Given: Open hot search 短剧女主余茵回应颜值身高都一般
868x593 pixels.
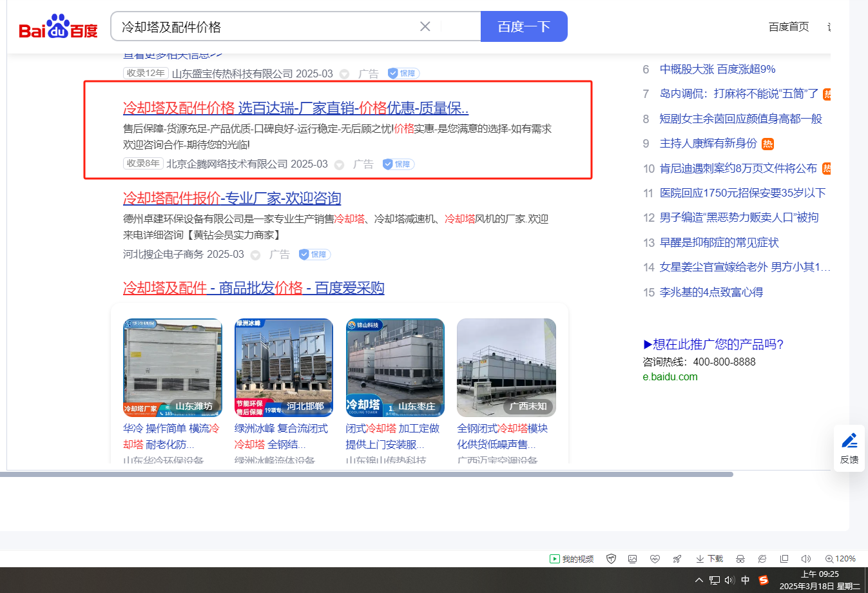Looking at the screenshot, I should click(x=740, y=119).
